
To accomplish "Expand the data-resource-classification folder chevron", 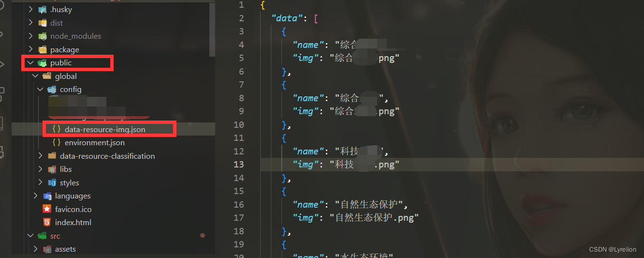I will point(40,156).
